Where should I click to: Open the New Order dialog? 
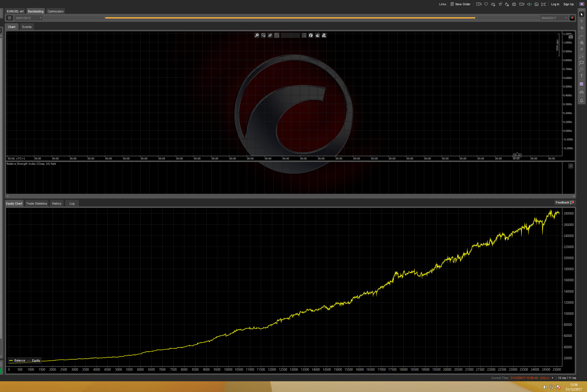[460, 4]
